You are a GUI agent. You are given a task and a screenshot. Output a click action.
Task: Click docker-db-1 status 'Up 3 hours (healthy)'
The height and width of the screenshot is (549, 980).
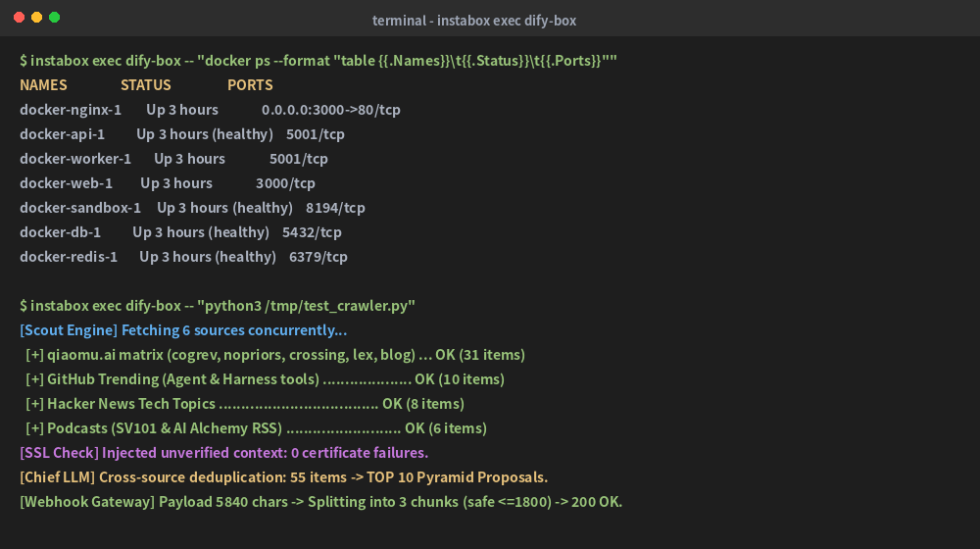point(201,232)
